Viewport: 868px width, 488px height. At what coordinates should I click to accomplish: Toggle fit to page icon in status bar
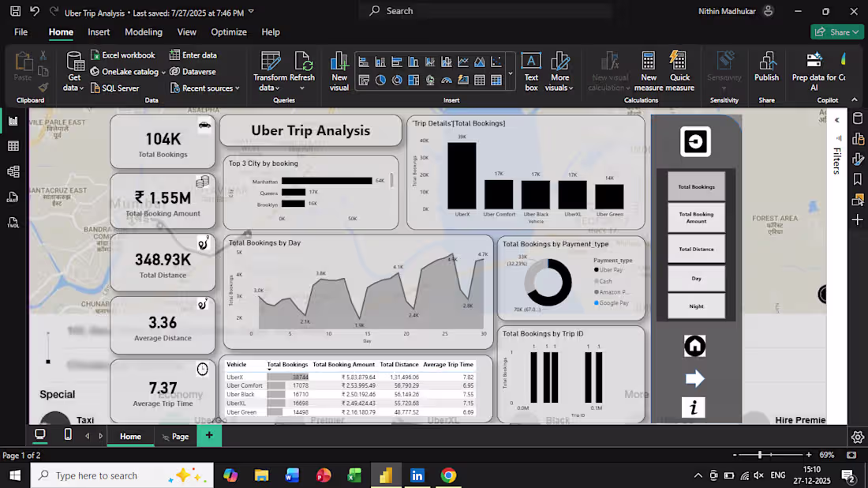851,455
